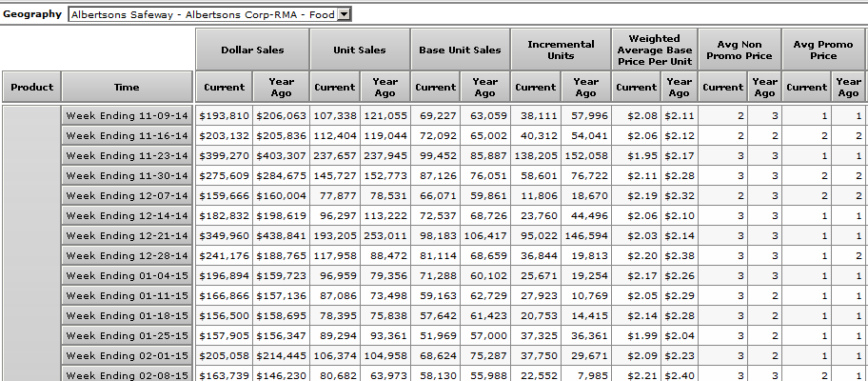868x381 pixels.
Task: Click the Product column header
Action: point(31,87)
